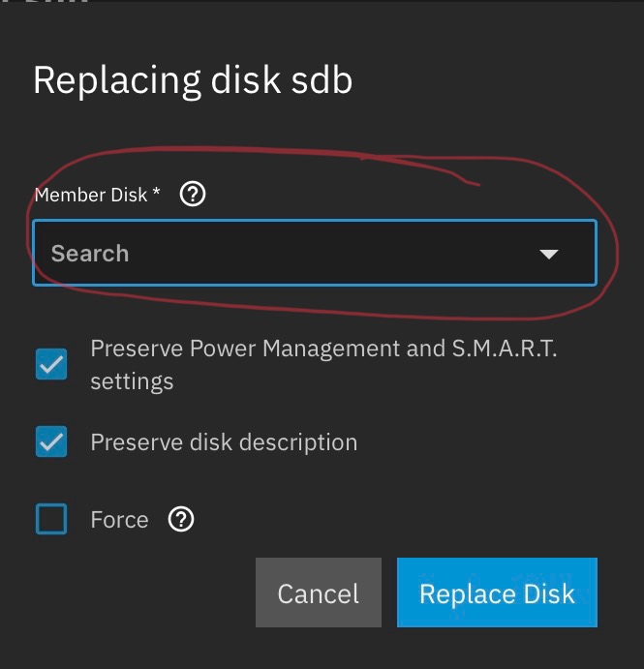Enable the Force checkbox
The image size is (644, 669).
(x=51, y=520)
